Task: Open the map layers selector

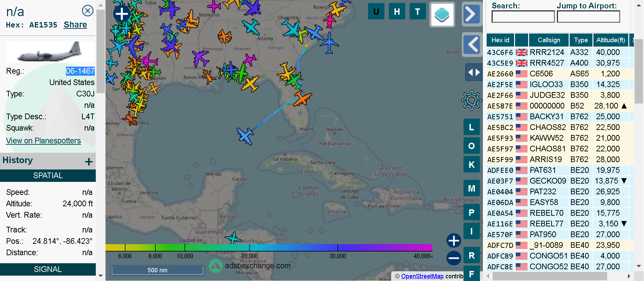Action: pyautogui.click(x=442, y=14)
